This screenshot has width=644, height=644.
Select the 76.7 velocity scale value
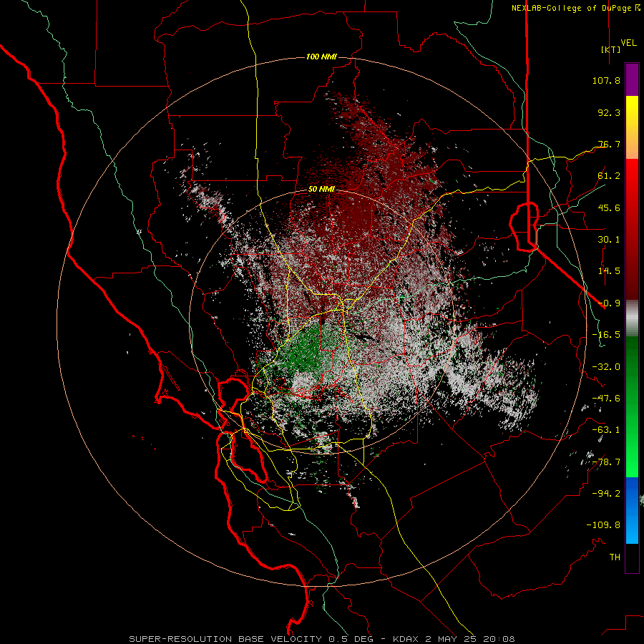pyautogui.click(x=609, y=144)
